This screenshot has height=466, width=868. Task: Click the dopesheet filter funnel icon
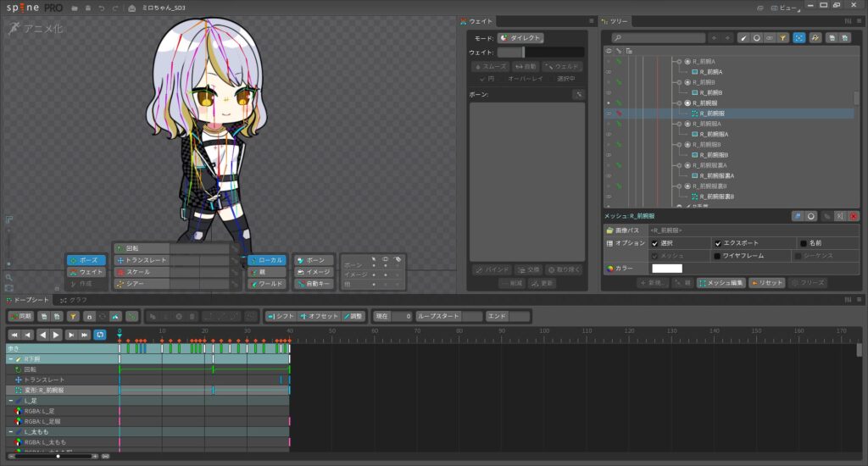[73, 316]
